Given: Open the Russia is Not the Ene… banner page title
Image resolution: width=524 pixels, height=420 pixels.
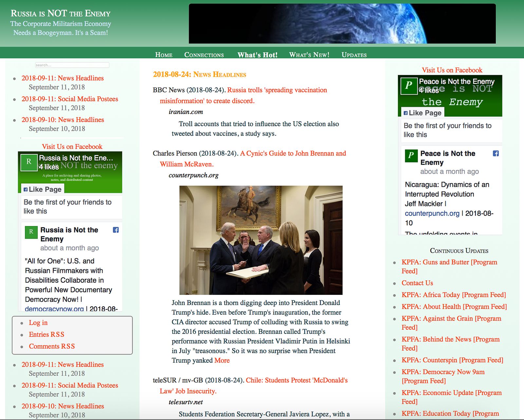Looking at the screenshot, I should tap(76, 158).
